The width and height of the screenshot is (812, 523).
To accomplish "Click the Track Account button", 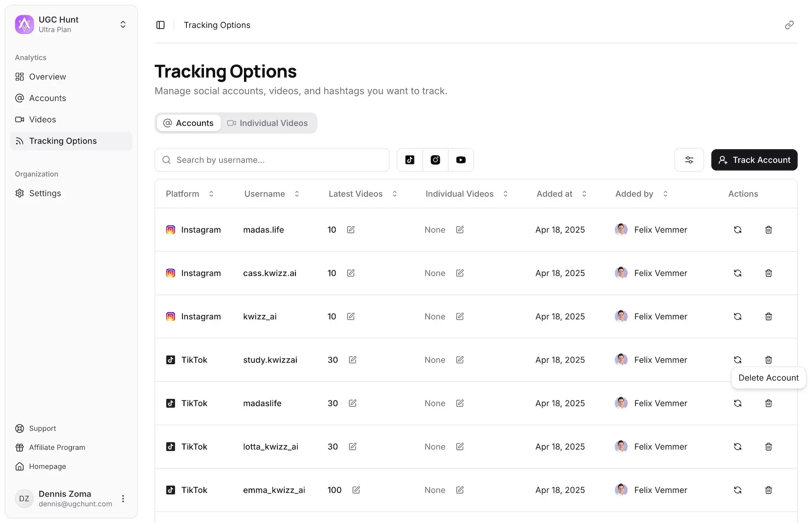I will click(x=754, y=160).
